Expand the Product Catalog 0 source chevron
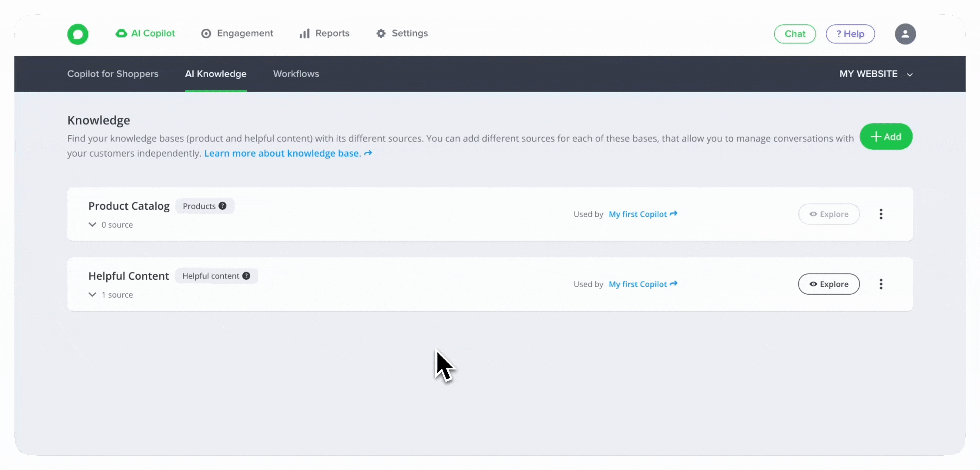The height and width of the screenshot is (470, 980). click(92, 225)
